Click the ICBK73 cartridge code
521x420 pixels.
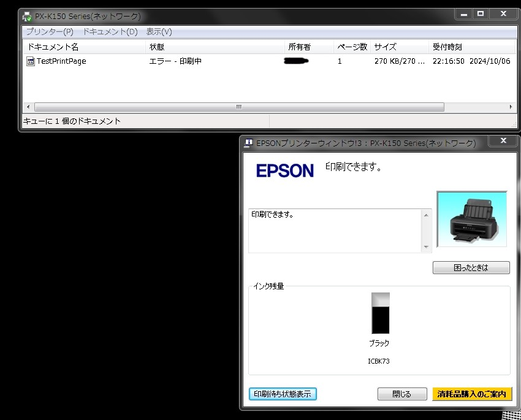point(379,361)
